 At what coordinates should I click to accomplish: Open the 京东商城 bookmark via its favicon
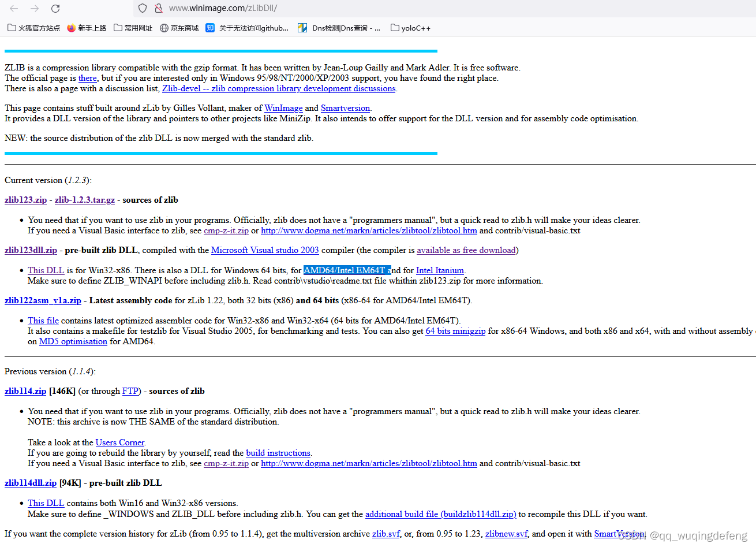tap(163, 27)
